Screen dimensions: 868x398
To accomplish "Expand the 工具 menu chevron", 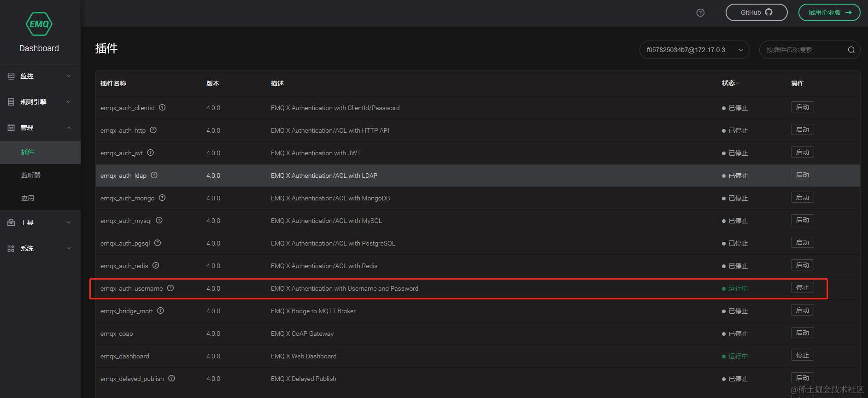I will [69, 222].
